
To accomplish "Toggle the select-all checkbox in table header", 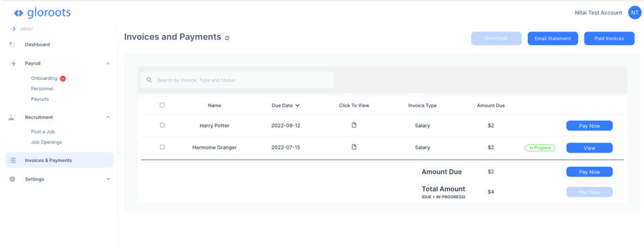I will 162,105.
